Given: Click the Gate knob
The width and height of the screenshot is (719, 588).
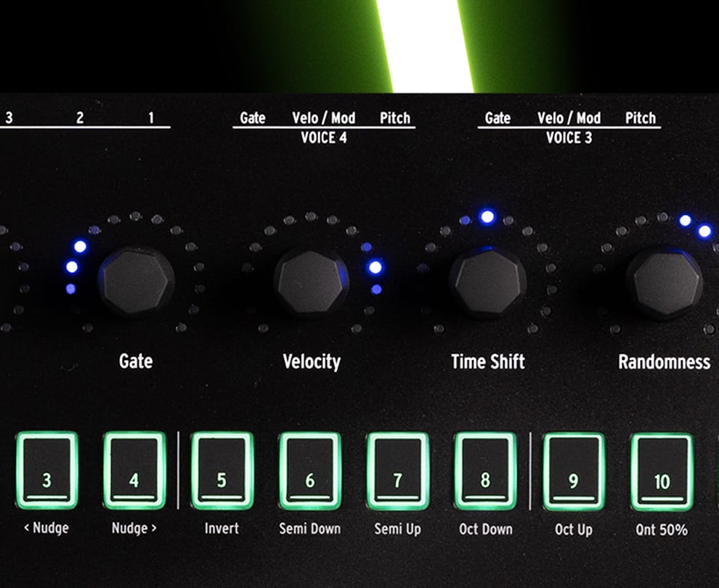Looking at the screenshot, I should 136,282.
